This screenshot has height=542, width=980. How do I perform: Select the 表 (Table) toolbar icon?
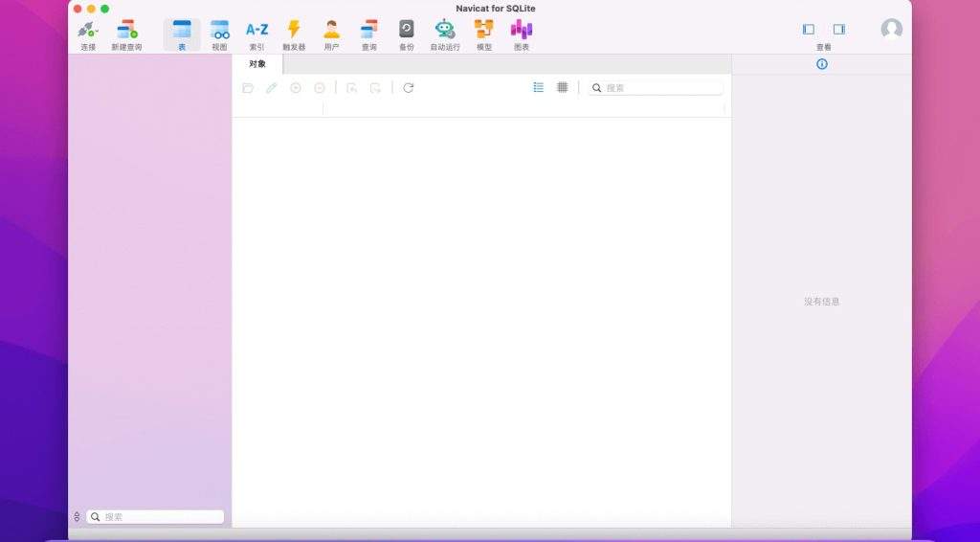click(182, 30)
